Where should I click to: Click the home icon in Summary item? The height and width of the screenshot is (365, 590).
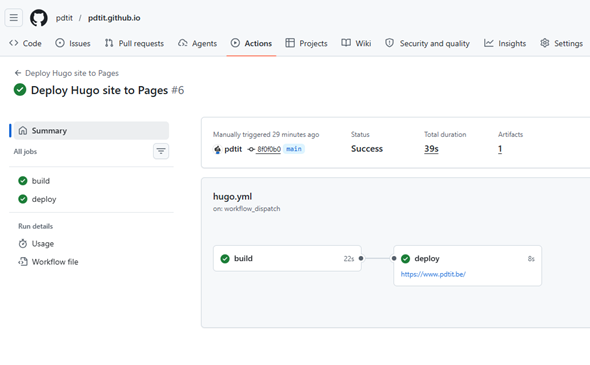(x=23, y=131)
